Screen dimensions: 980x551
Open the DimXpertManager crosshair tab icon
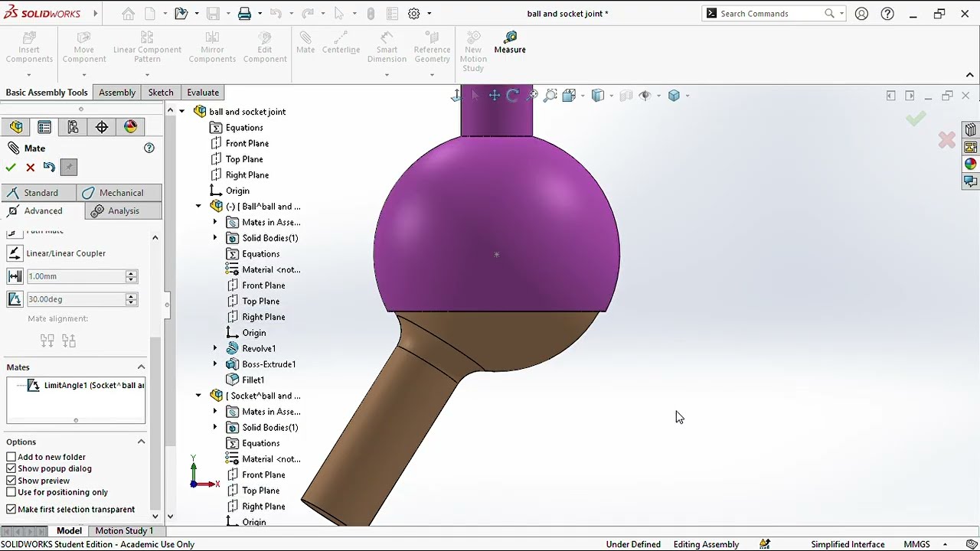click(102, 127)
